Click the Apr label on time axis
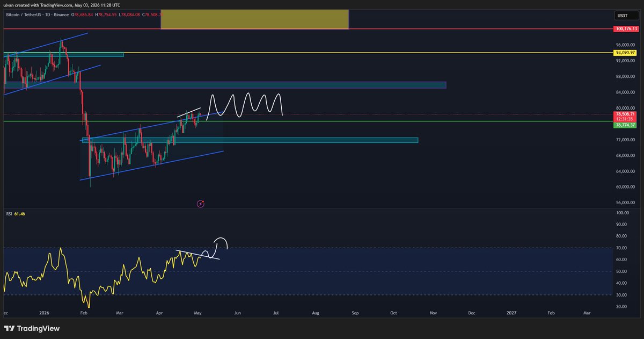Image resolution: width=644 pixels, height=339 pixels. (158, 312)
